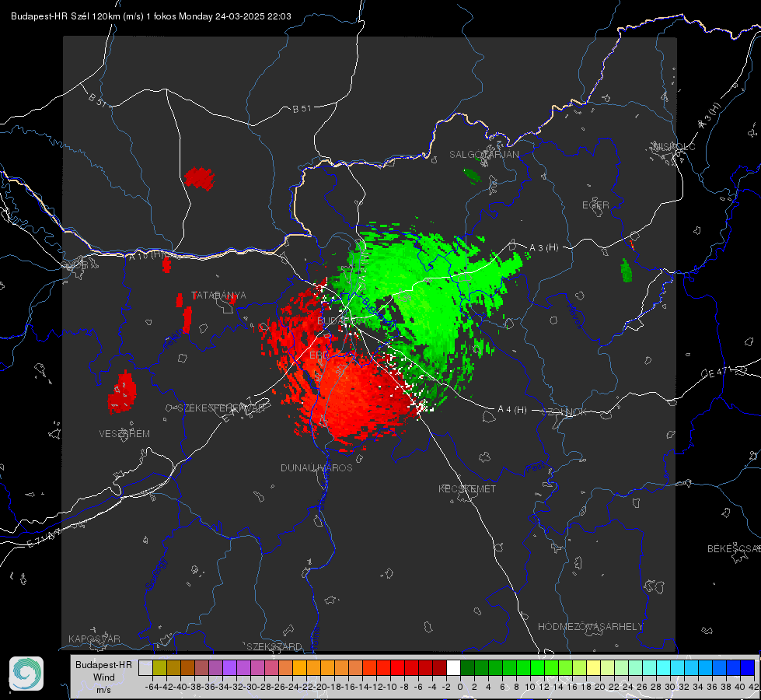Click the KECSKEMÉT city label
761x700 pixels.
point(467,488)
